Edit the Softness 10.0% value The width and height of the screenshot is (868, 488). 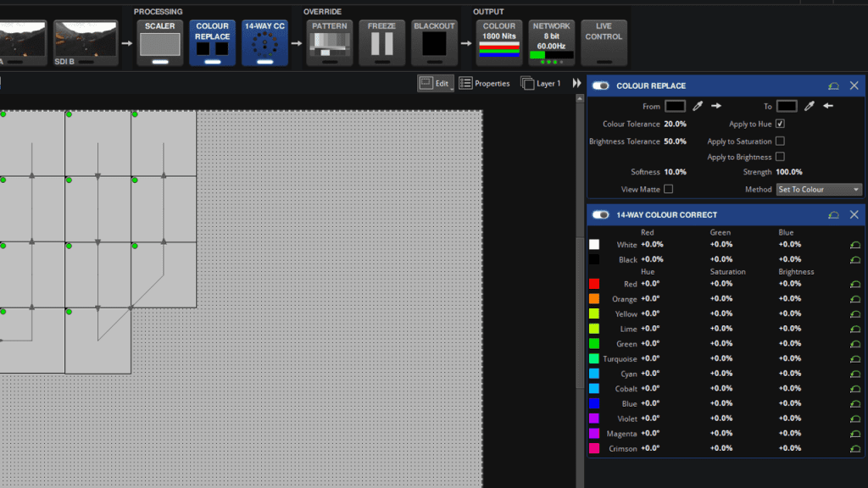(676, 172)
